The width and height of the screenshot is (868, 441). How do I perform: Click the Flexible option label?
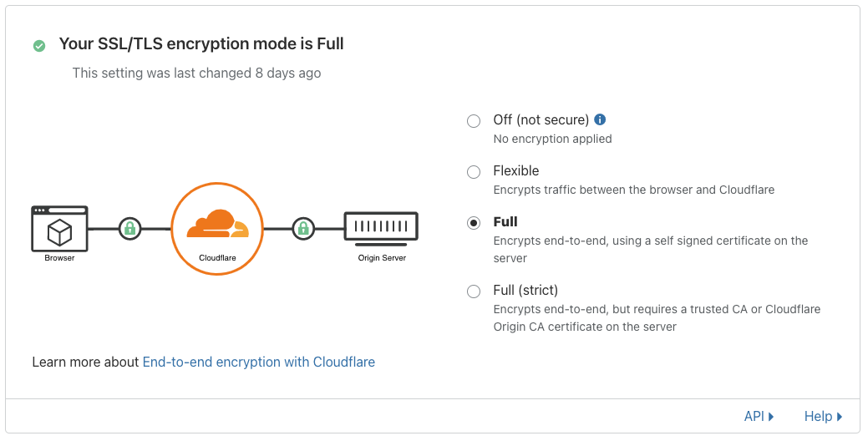tap(516, 171)
